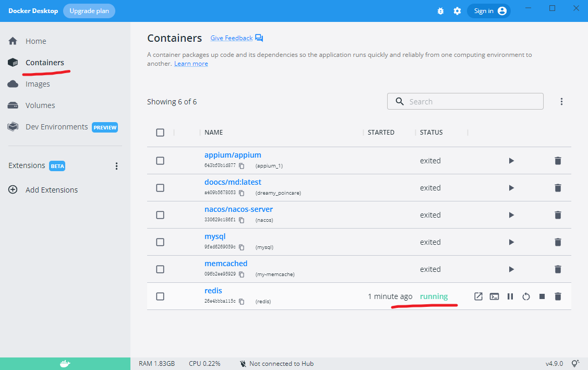
Task: Delete the redis container
Action: 558,296
